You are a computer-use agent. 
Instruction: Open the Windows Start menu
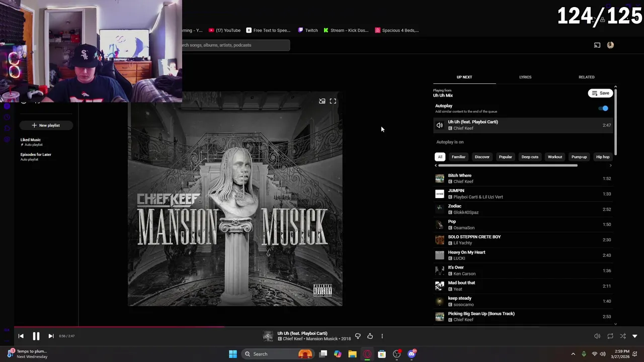(x=233, y=354)
